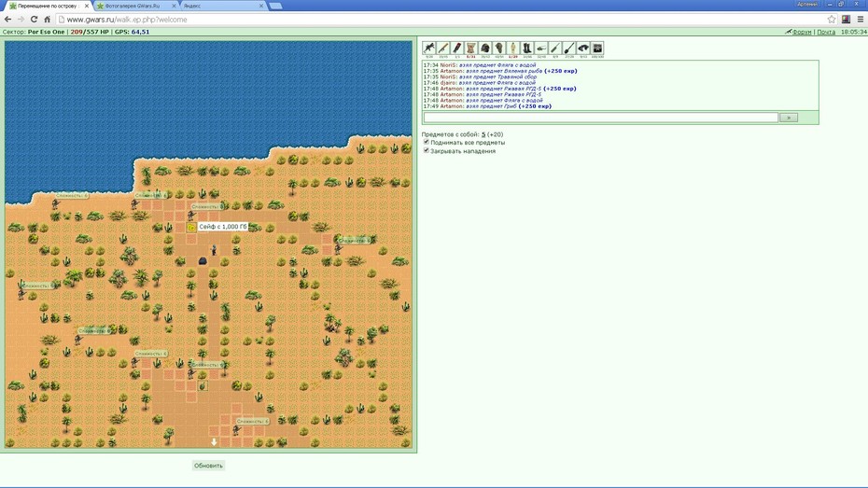868x488 pixels.
Task: Open the Форум link
Action: (802, 32)
